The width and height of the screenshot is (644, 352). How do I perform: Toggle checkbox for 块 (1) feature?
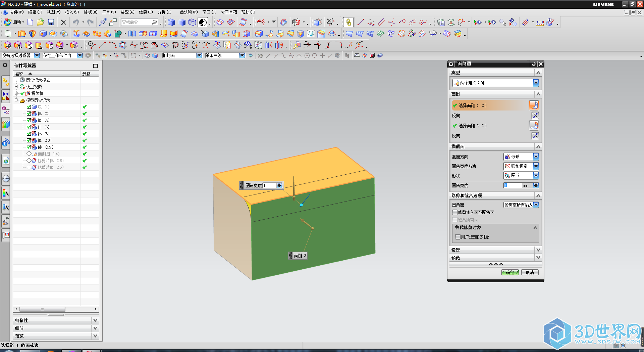[29, 107]
